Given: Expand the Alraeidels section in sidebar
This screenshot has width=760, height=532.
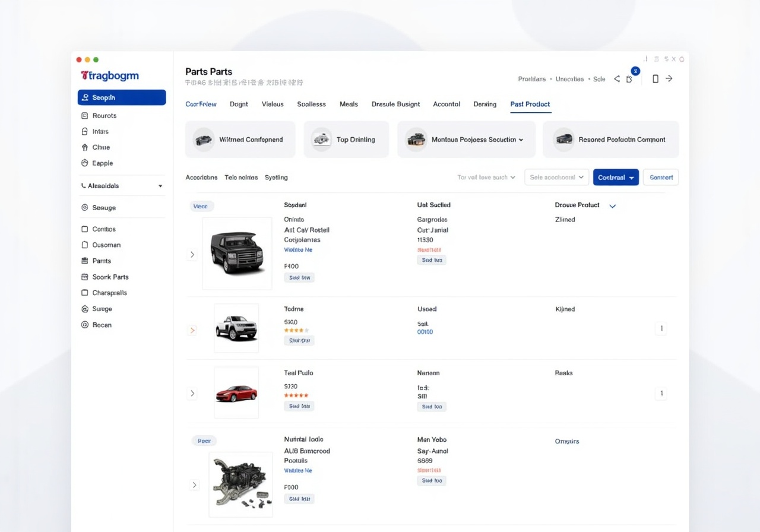Looking at the screenshot, I should (x=160, y=186).
